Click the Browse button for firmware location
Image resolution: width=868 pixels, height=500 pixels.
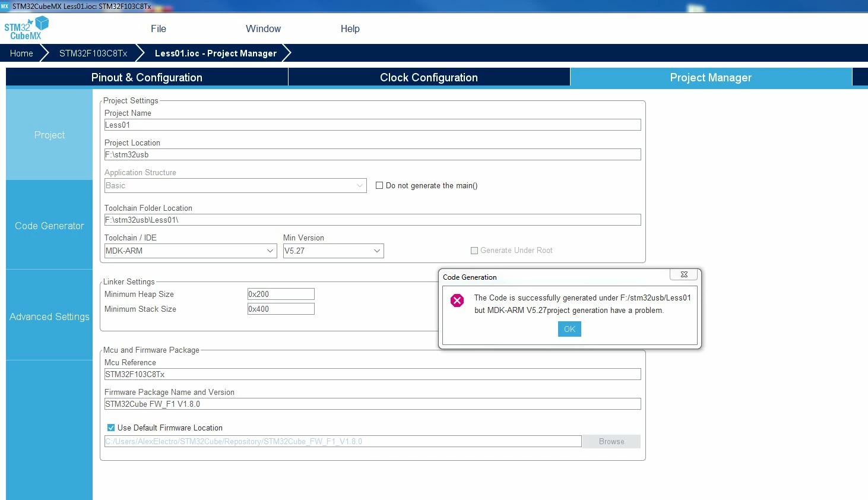pyautogui.click(x=612, y=441)
